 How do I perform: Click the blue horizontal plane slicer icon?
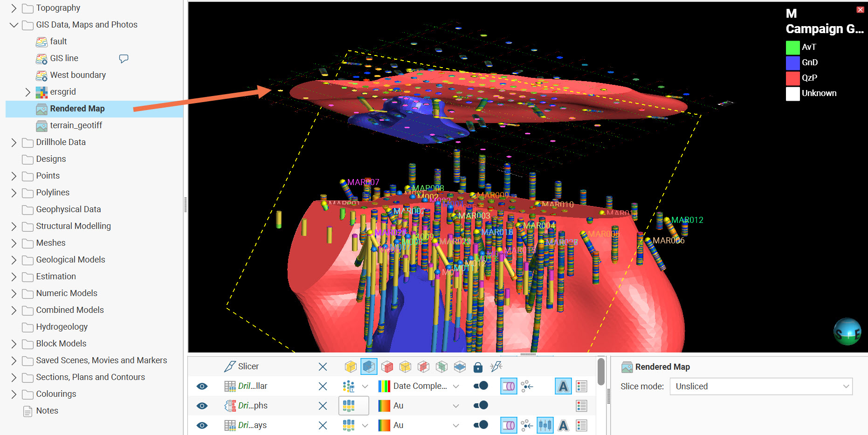point(460,367)
